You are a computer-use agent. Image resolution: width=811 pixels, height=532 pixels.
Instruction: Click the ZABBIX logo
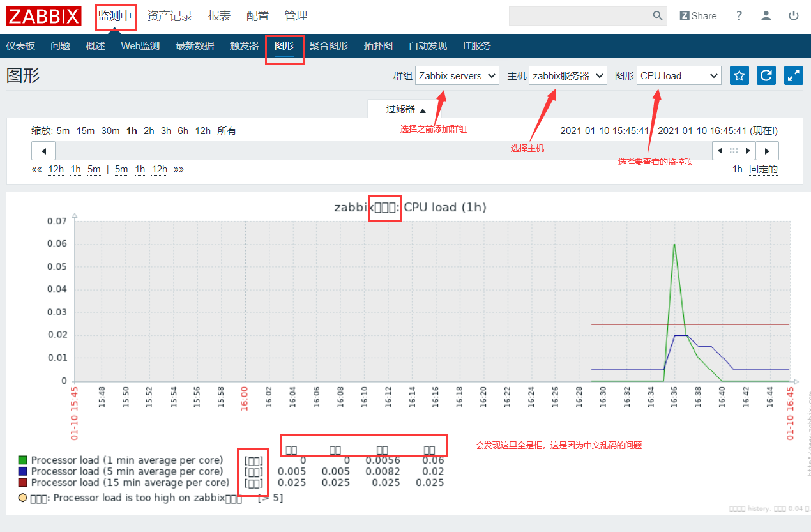(x=44, y=16)
